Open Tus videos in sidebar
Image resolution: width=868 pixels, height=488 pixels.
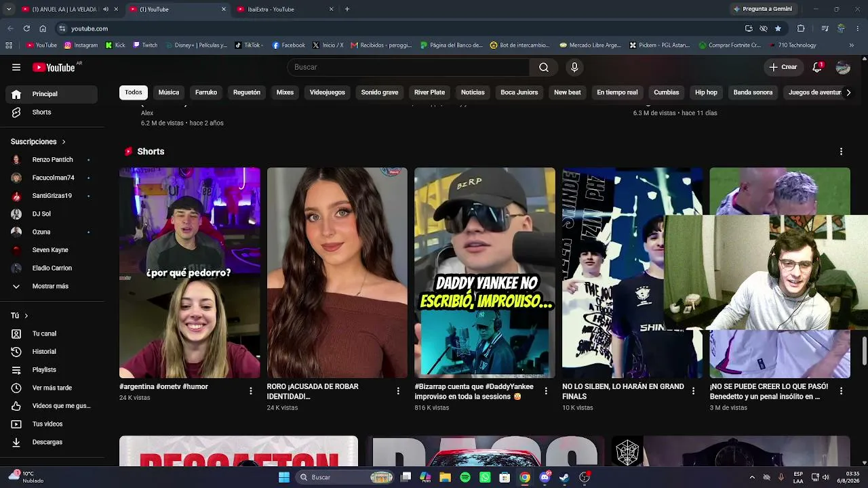(52, 424)
